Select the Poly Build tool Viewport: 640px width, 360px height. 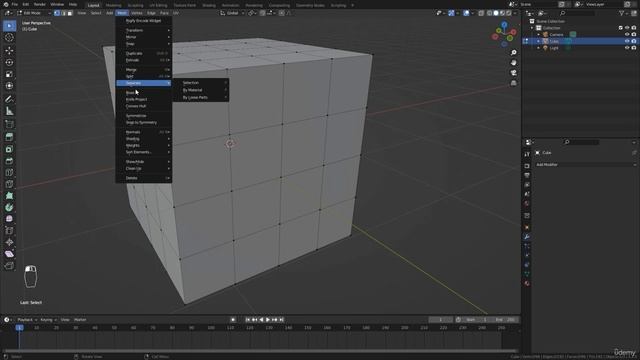(9, 196)
